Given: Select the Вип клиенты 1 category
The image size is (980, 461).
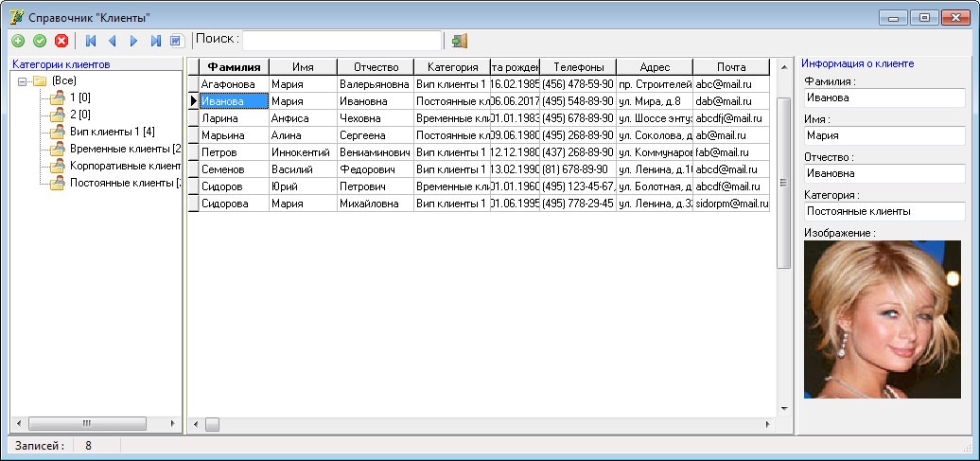Looking at the screenshot, I should (x=113, y=132).
